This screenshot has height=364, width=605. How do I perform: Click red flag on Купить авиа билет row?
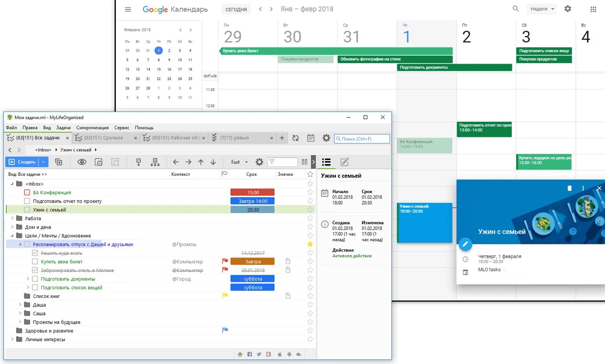[x=225, y=261]
